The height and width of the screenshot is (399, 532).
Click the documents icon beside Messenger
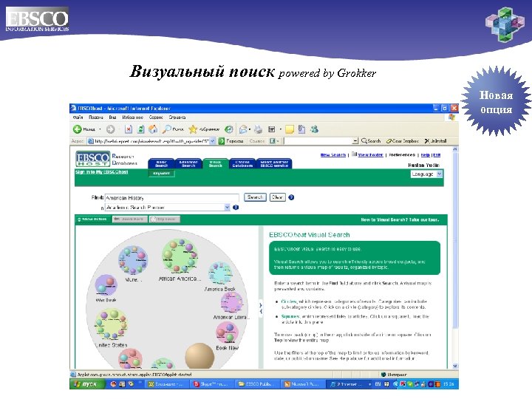[301, 129]
